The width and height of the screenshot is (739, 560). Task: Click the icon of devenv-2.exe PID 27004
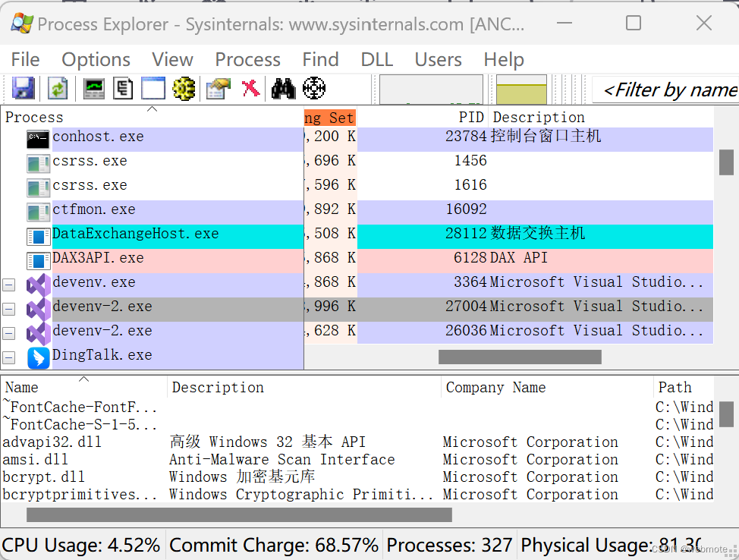click(x=38, y=310)
